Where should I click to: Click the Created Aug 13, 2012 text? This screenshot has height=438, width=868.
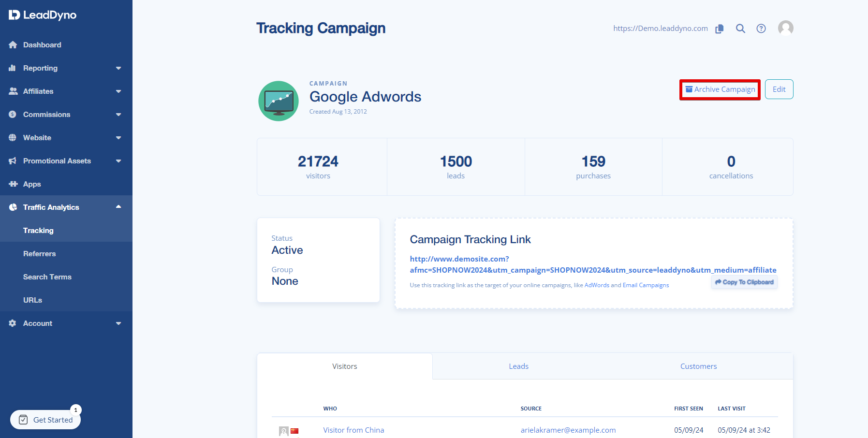pos(338,112)
